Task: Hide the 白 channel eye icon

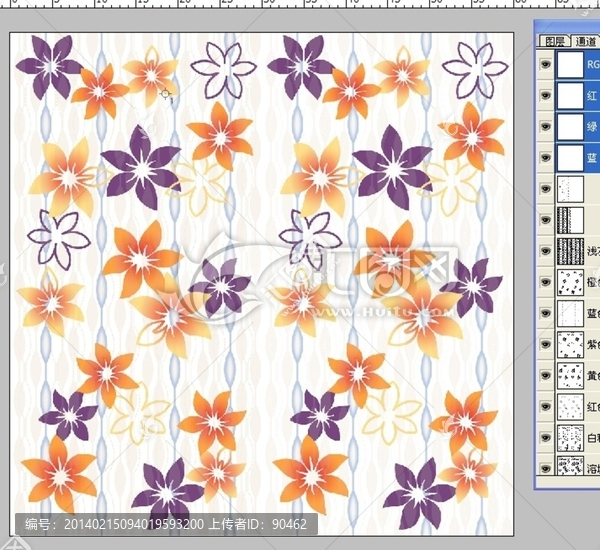Action: click(x=546, y=437)
